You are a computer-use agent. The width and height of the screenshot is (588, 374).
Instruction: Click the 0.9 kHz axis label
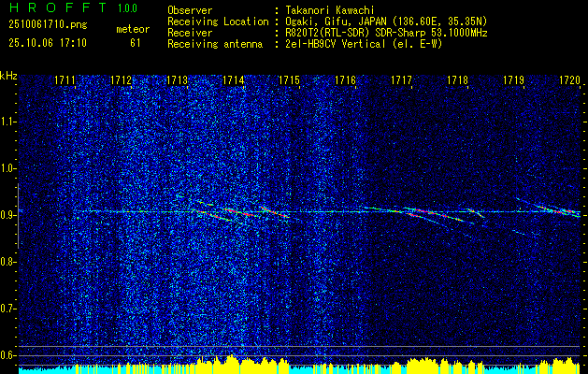tap(8, 215)
